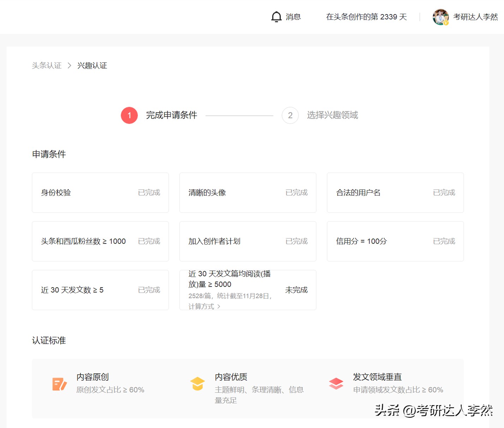Screen dimensions: 504x428
Task: Click the 在头条创作的第 2339 天 text
Action: coord(366,17)
